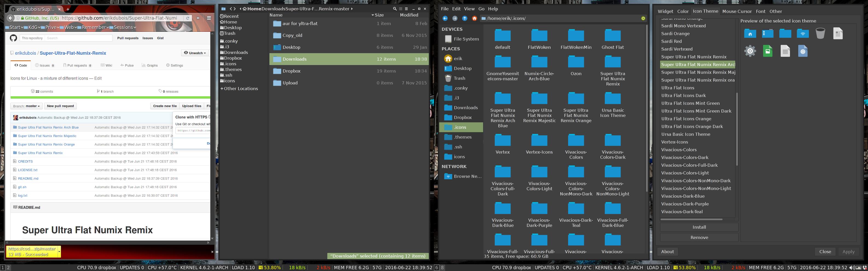Click the Install button
Screen dimensions: 868x271
tap(699, 227)
